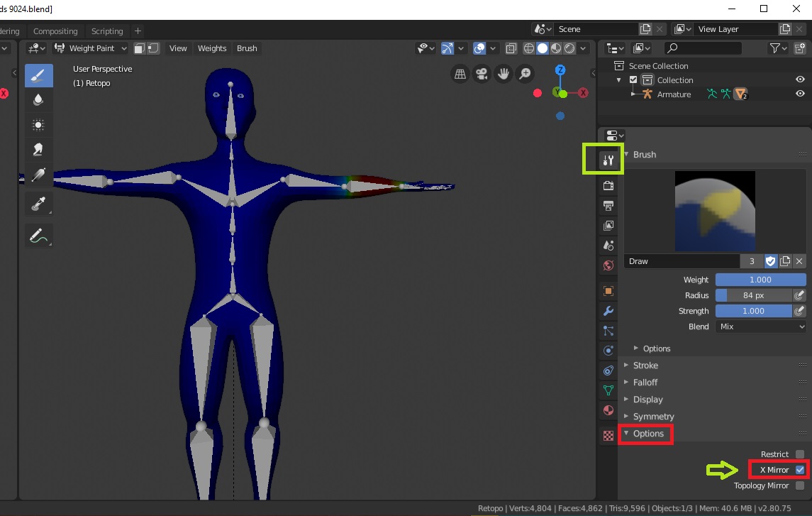Open the World properties tab
Viewport: 812px width, 516px height.
tap(608, 265)
